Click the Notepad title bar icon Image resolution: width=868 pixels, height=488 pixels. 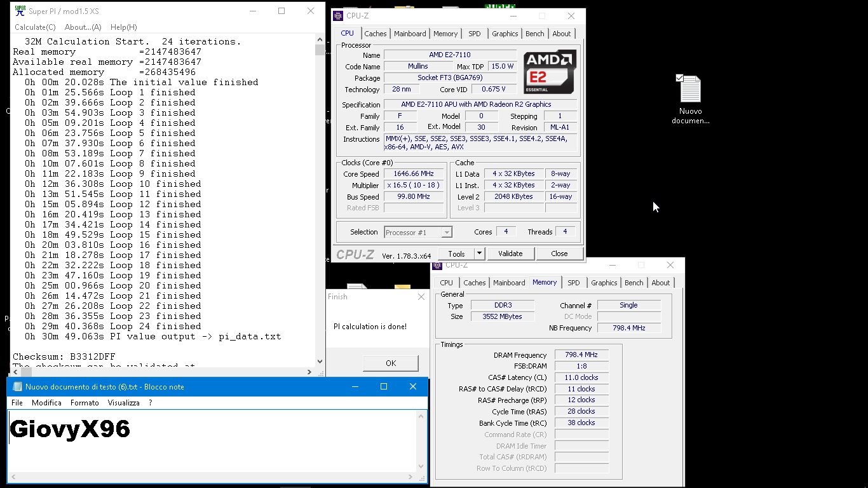[17, 386]
